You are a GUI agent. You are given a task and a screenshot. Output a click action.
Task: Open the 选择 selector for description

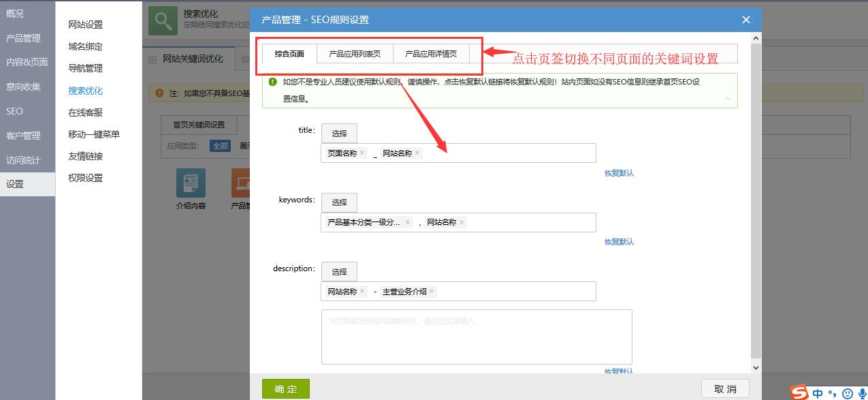pos(339,272)
